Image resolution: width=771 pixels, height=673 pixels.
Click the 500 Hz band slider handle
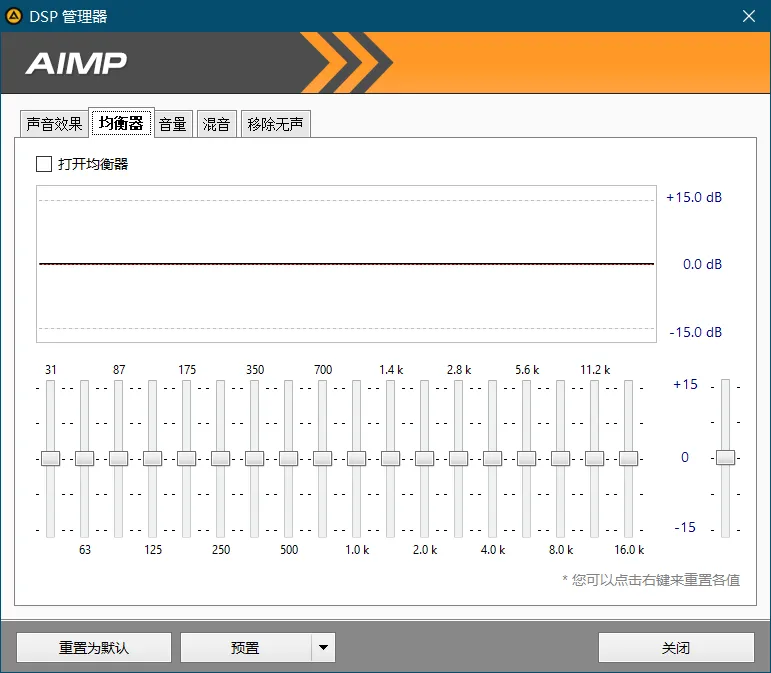pyautogui.click(x=289, y=458)
